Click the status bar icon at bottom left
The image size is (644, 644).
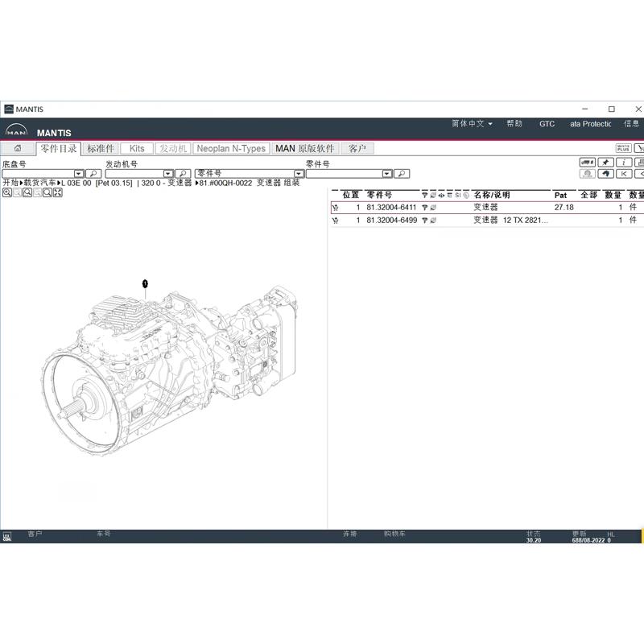pos(7,537)
